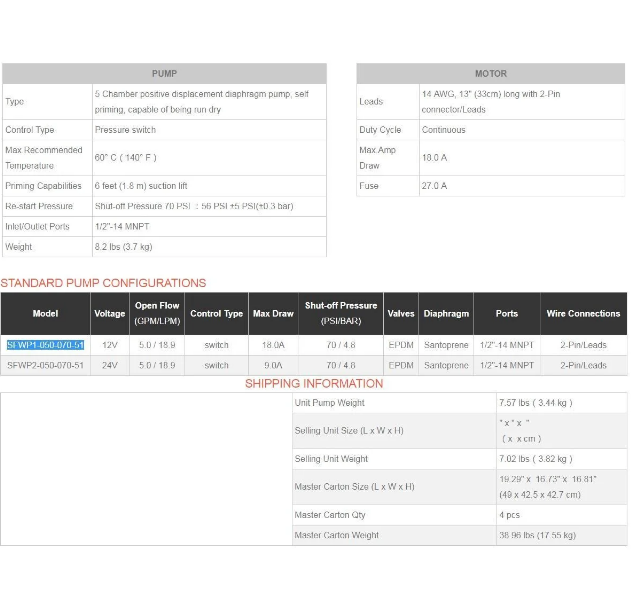Click the Priming Capabilities row label
This screenshot has height=593, width=636.
tap(43, 186)
